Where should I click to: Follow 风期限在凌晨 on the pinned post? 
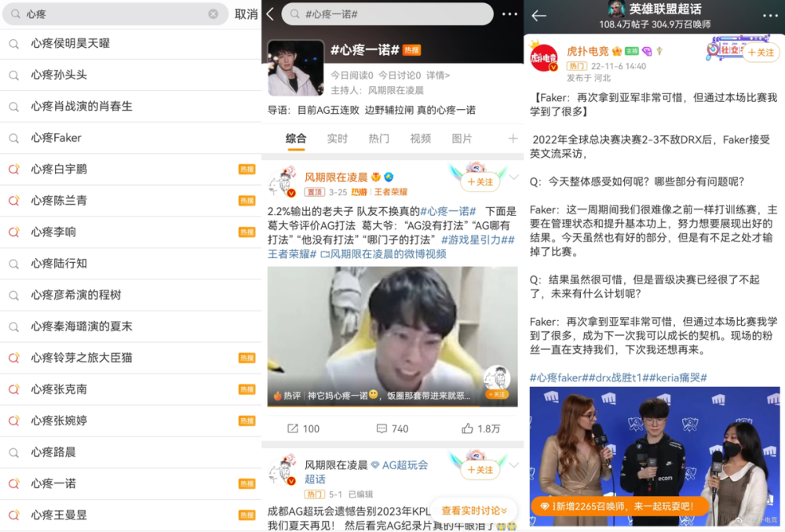[480, 182]
